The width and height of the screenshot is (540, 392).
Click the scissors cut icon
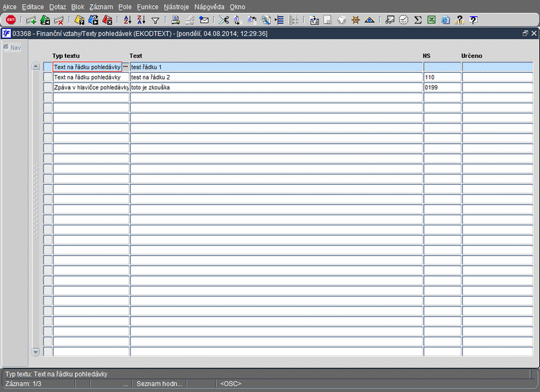[224, 20]
